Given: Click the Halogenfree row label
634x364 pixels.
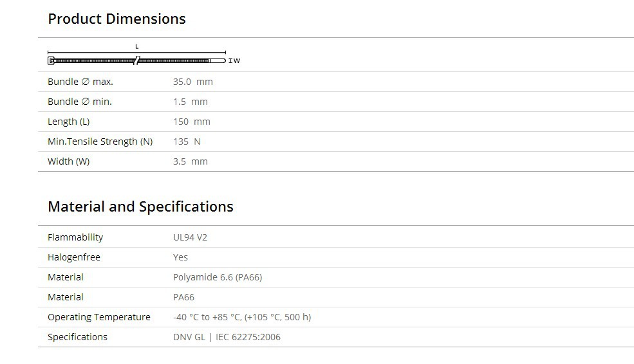Looking at the screenshot, I should coord(74,257).
